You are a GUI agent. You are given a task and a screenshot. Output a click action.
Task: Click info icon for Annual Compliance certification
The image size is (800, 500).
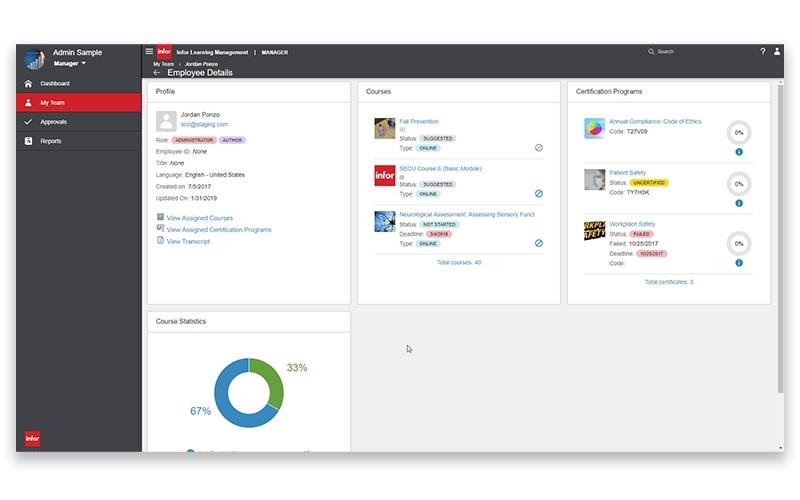[x=739, y=152]
